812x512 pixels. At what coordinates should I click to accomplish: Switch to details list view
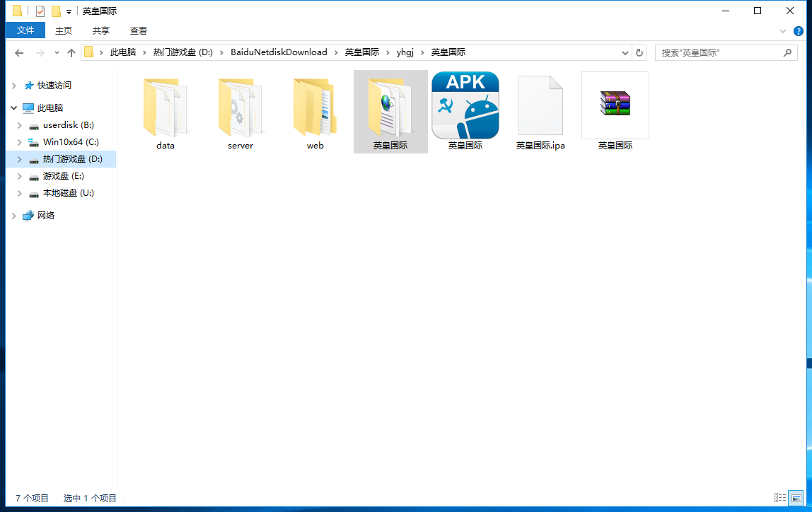(x=780, y=498)
